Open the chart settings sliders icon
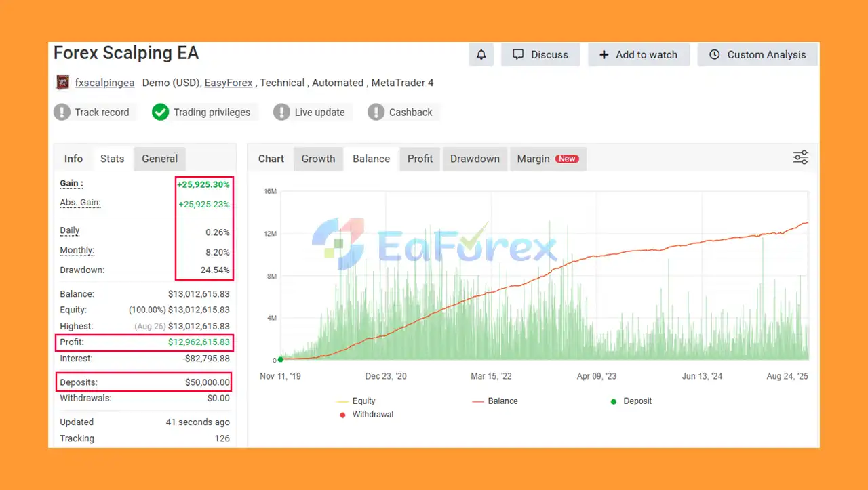The width and height of the screenshot is (868, 490). (801, 158)
